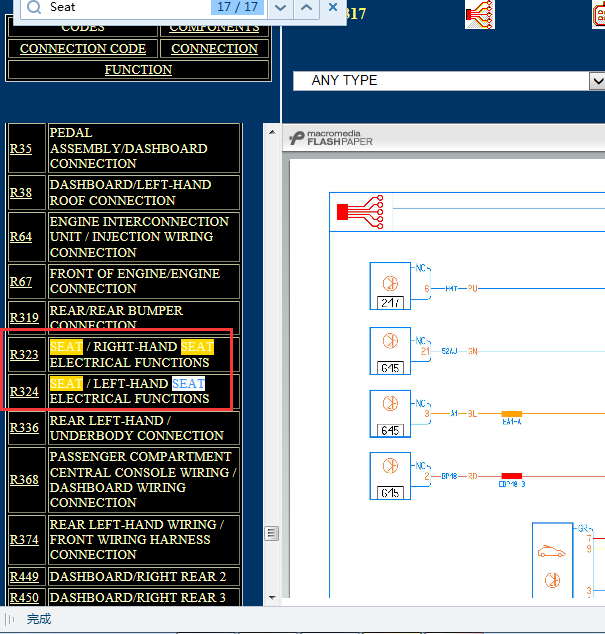Open connection R449 link
Image resolution: width=605 pixels, height=634 pixels.
24,576
